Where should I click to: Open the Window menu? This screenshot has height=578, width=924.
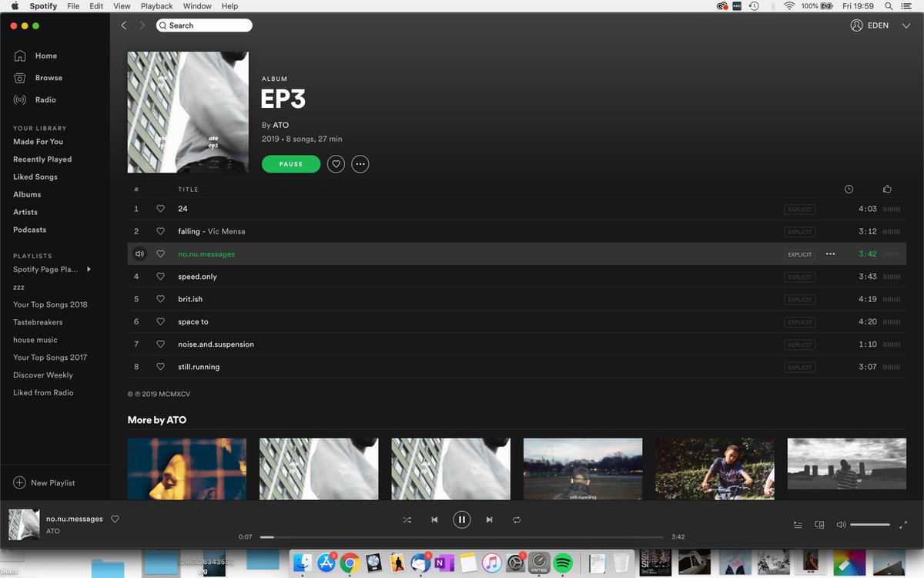(197, 6)
